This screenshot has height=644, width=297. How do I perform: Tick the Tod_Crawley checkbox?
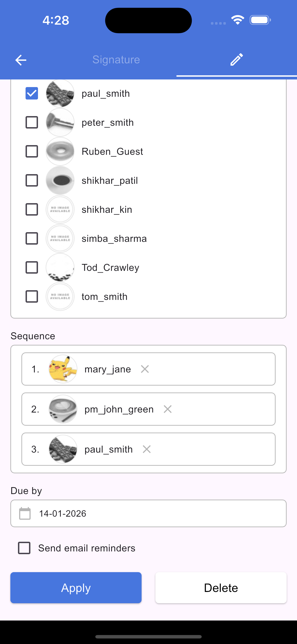(32, 267)
